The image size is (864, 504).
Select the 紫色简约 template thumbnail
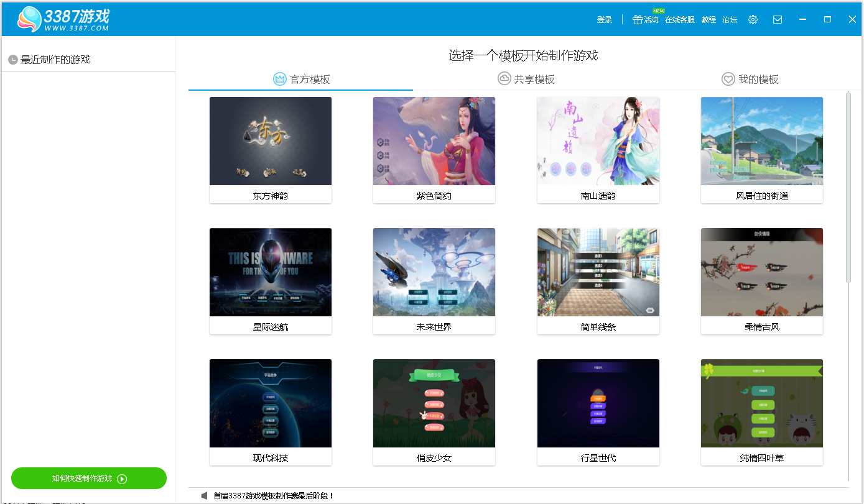[434, 141]
